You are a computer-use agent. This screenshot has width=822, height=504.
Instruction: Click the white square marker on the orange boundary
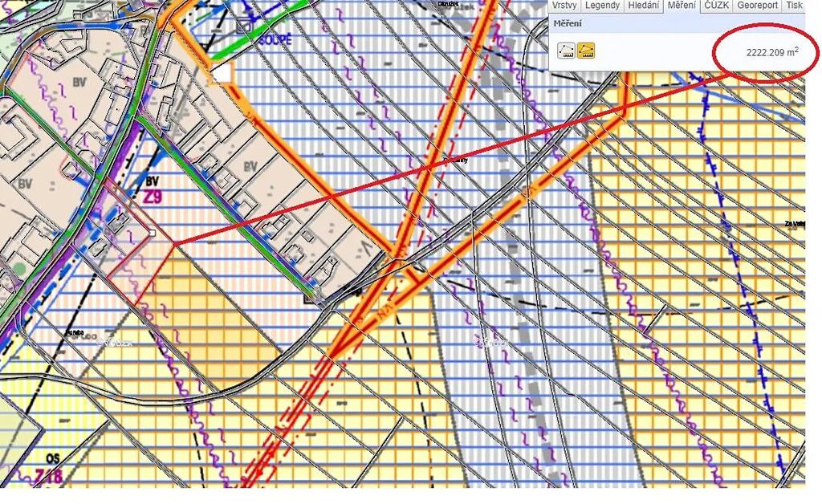coord(222,72)
